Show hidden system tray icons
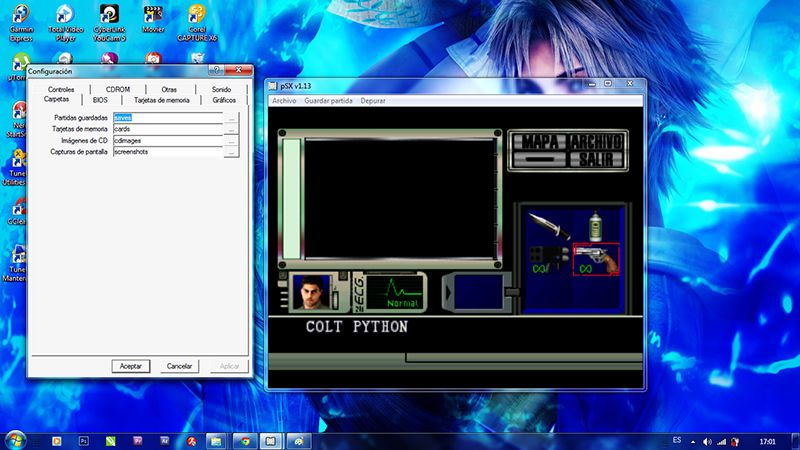This screenshot has width=800, height=450. [693, 441]
